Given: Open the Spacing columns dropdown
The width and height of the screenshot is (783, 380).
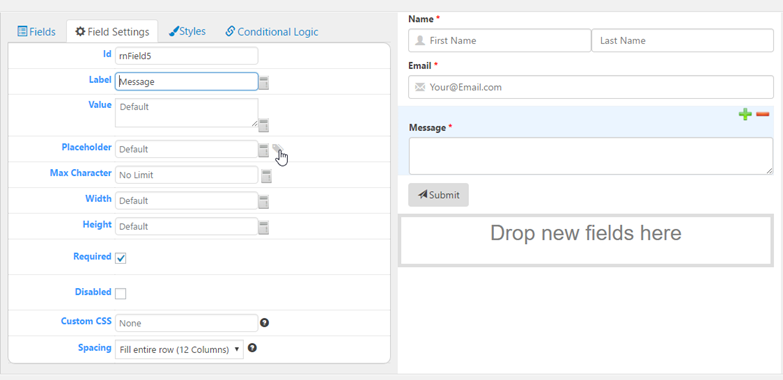Looking at the screenshot, I should [179, 350].
